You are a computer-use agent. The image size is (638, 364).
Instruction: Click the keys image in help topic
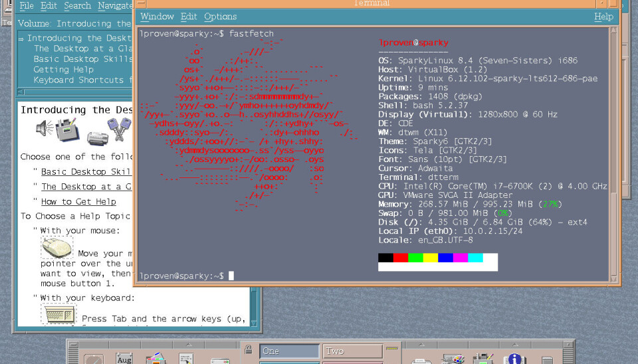click(119, 129)
